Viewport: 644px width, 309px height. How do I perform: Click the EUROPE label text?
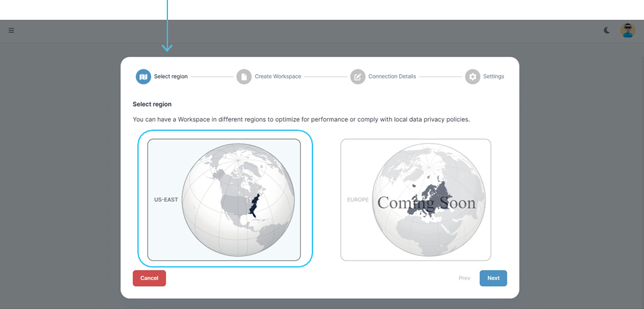(358, 200)
